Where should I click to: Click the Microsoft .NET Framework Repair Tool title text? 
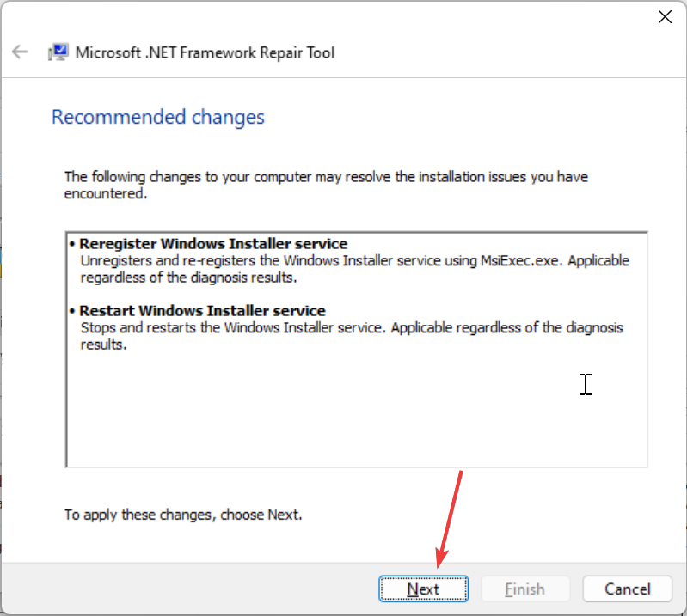[205, 52]
